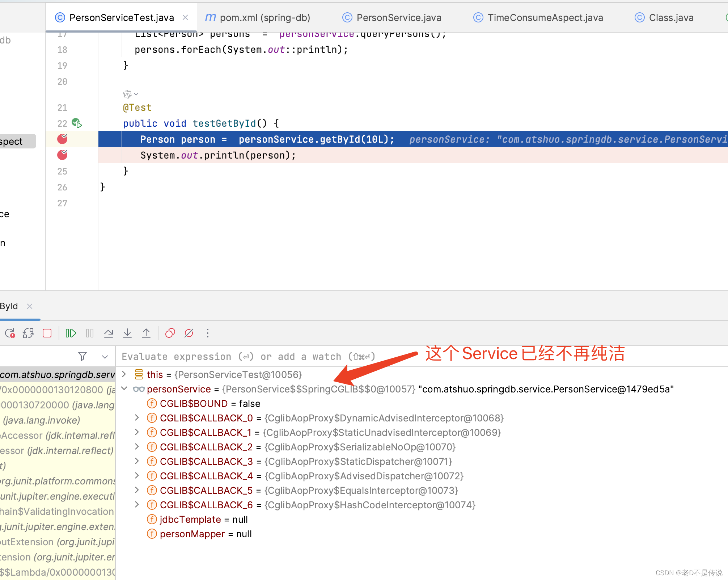Collapse the personService variable node
This screenshot has width=728, height=580.
click(124, 388)
